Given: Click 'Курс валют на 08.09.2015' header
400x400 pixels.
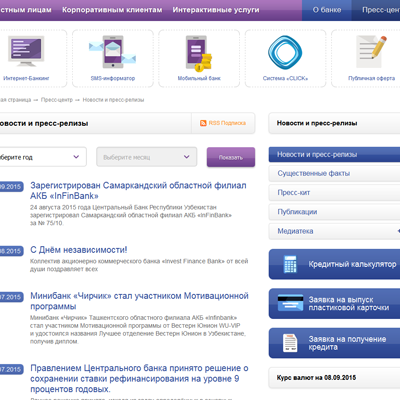Looking at the screenshot, I should point(316,378).
